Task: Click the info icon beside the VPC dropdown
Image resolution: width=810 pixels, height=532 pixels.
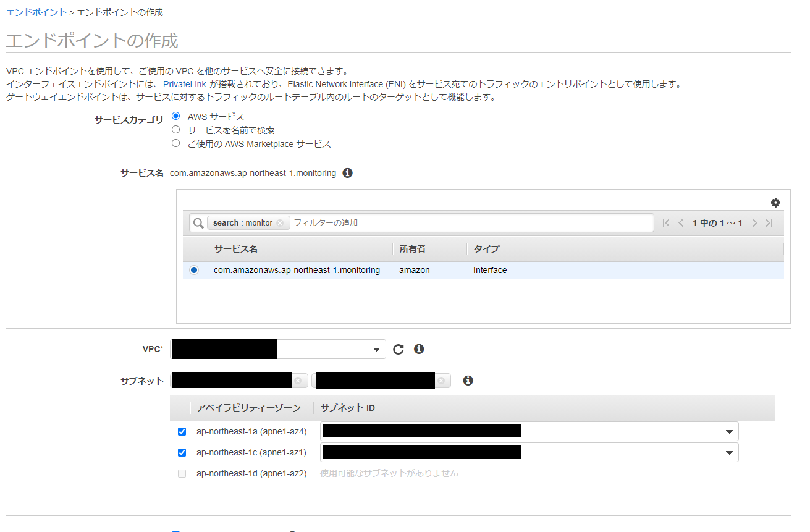Action: point(419,348)
